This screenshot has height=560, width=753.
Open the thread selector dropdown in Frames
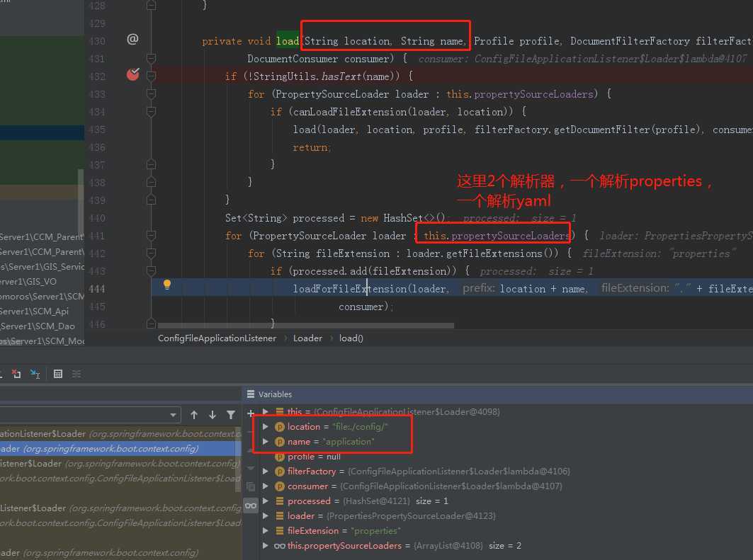point(174,415)
